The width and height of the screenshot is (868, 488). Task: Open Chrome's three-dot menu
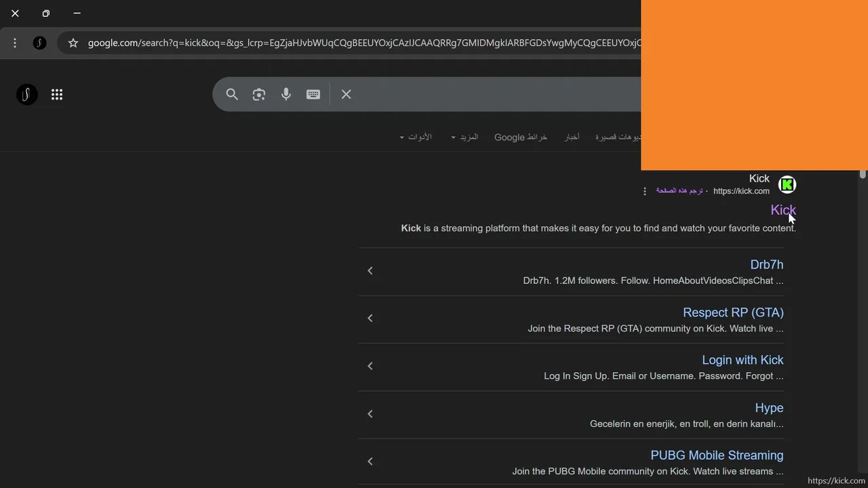[x=15, y=43]
